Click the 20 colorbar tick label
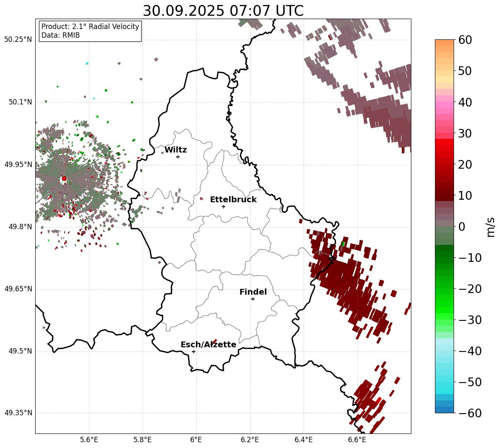Image resolution: width=500 pixels, height=448 pixels. click(465, 165)
